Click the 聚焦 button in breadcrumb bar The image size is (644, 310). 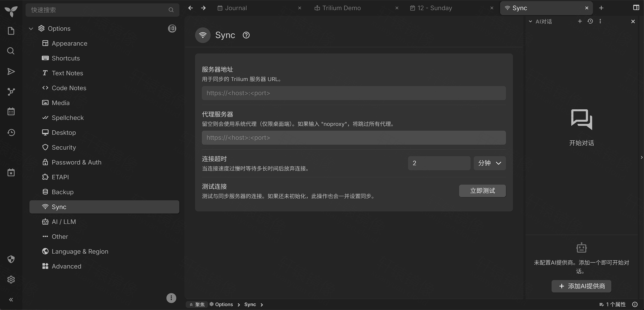[x=197, y=305]
